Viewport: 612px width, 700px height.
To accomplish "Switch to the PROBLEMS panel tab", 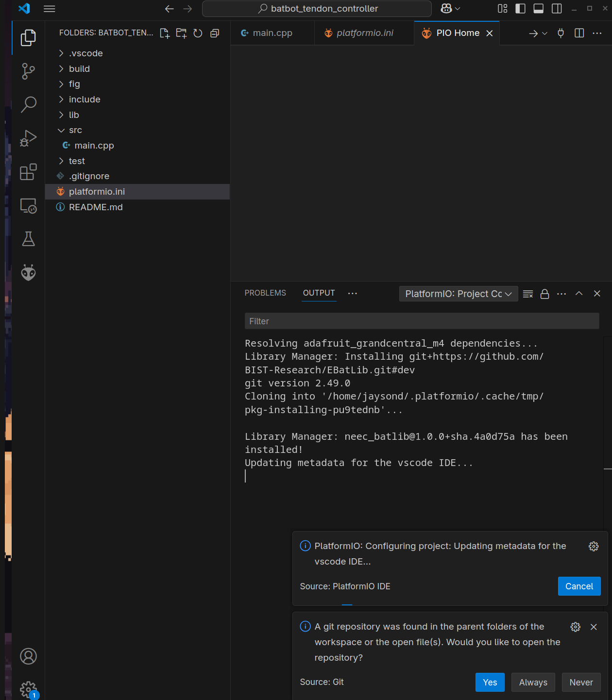I will coord(265,293).
